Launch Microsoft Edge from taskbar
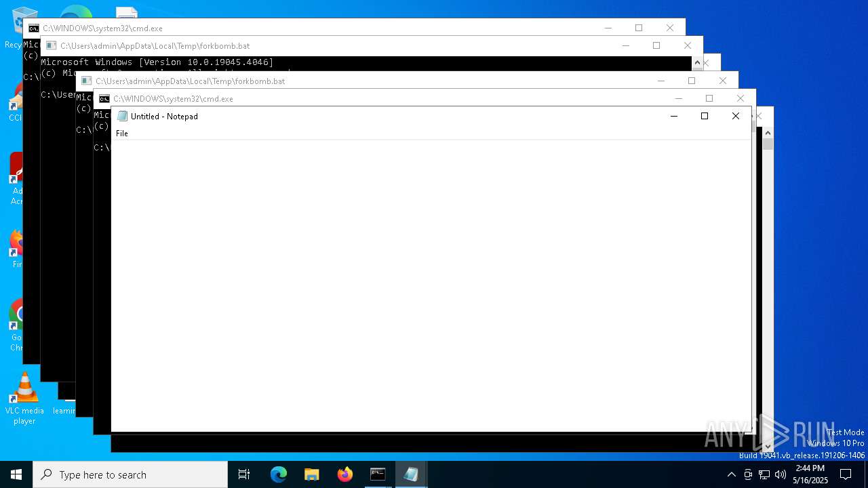 279,474
